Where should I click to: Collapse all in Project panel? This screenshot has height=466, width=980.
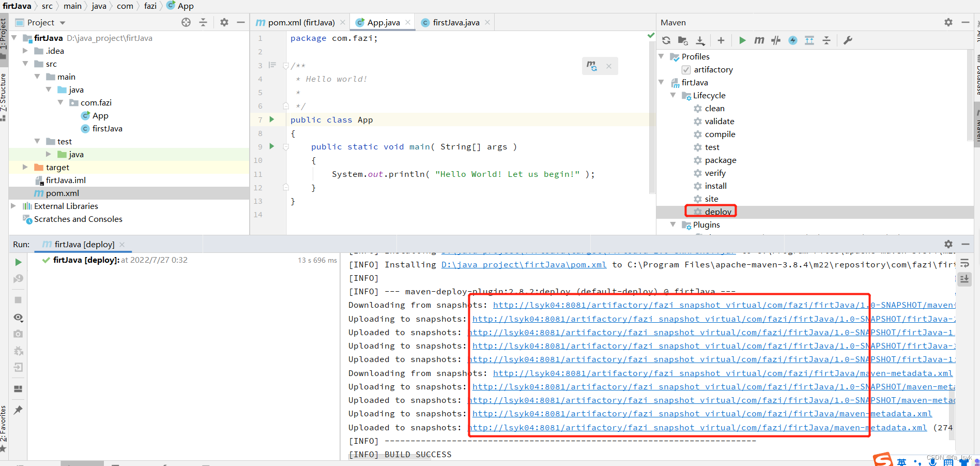point(203,22)
